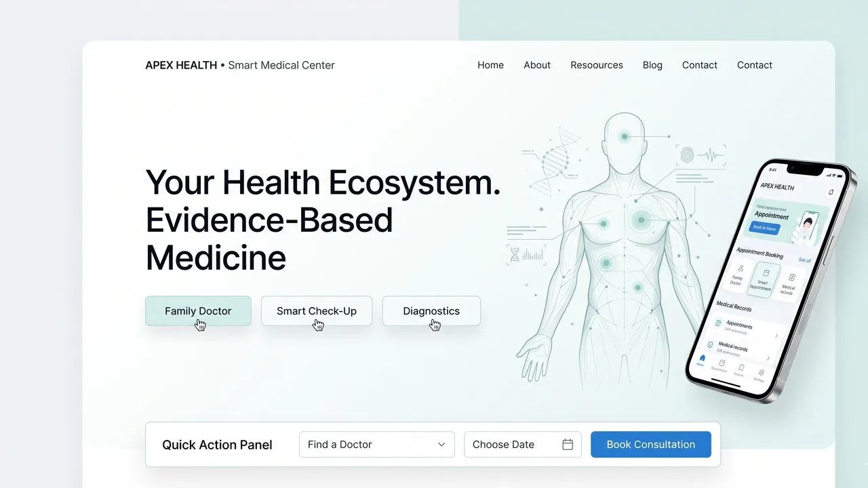Tap See all link in phone app

[805, 260]
